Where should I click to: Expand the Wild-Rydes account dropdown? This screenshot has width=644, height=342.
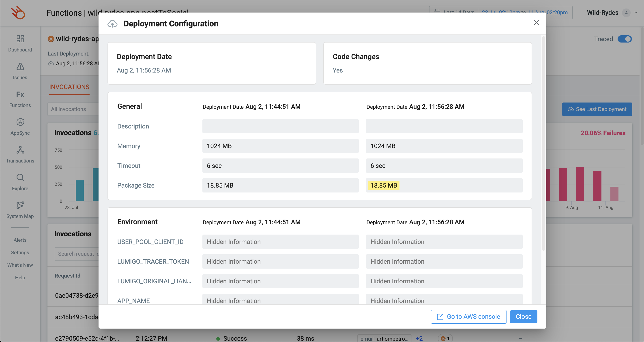tap(636, 13)
